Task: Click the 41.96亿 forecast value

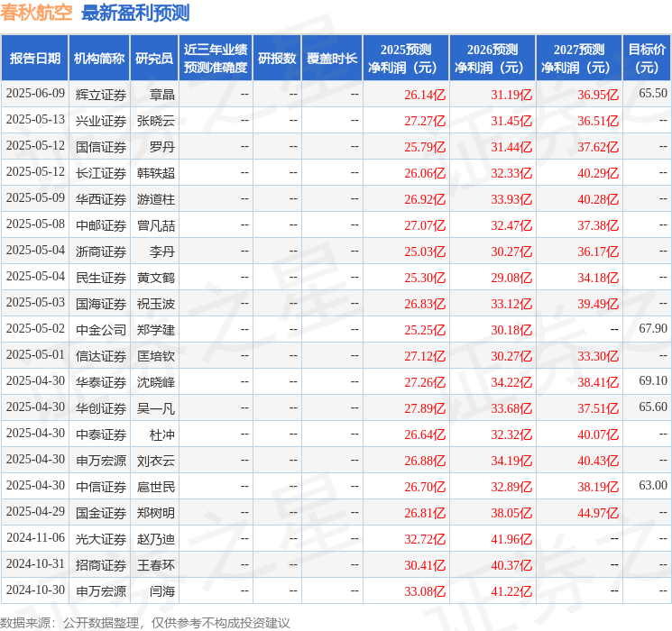Action: point(511,539)
